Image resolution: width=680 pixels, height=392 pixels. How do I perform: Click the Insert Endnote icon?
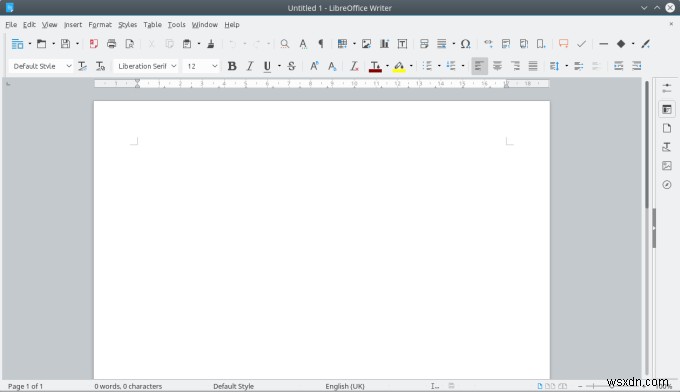pyautogui.click(x=523, y=44)
